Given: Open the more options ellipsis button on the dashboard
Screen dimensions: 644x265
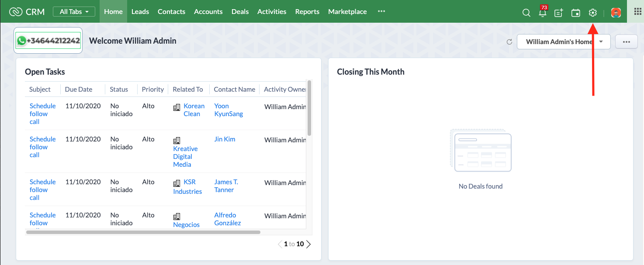Looking at the screenshot, I should pyautogui.click(x=627, y=42).
